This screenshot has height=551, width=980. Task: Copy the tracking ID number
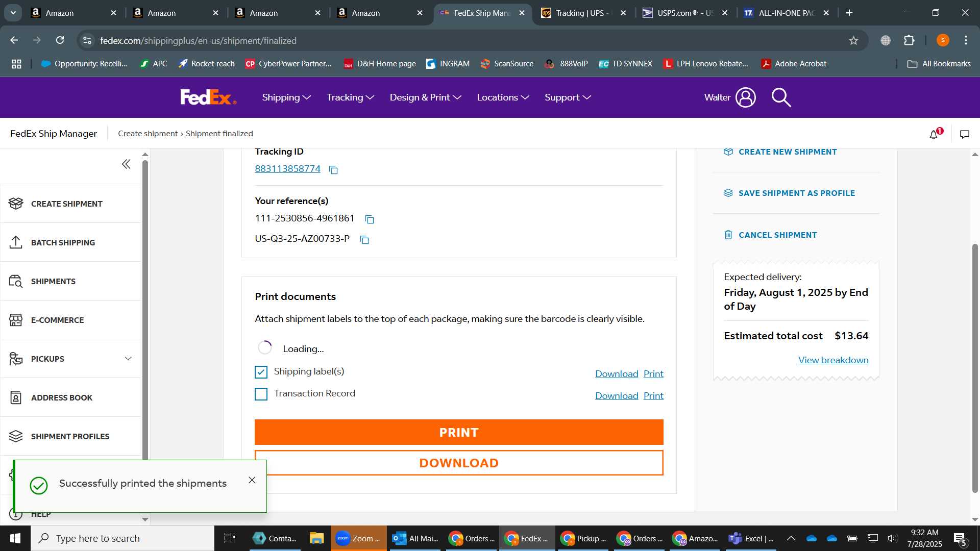[333, 170]
